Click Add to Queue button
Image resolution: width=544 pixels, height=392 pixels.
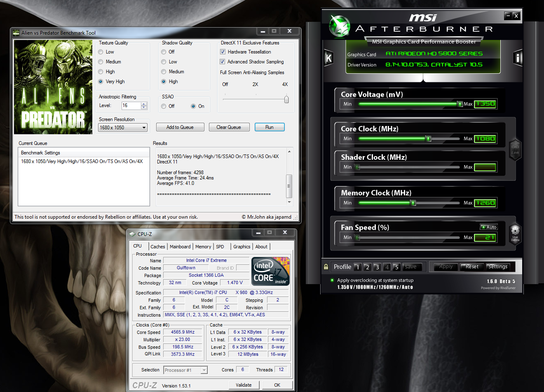(180, 127)
